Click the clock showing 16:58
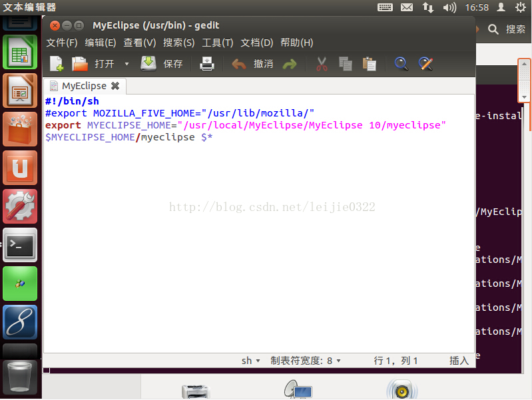The image size is (532, 400). 477,7
